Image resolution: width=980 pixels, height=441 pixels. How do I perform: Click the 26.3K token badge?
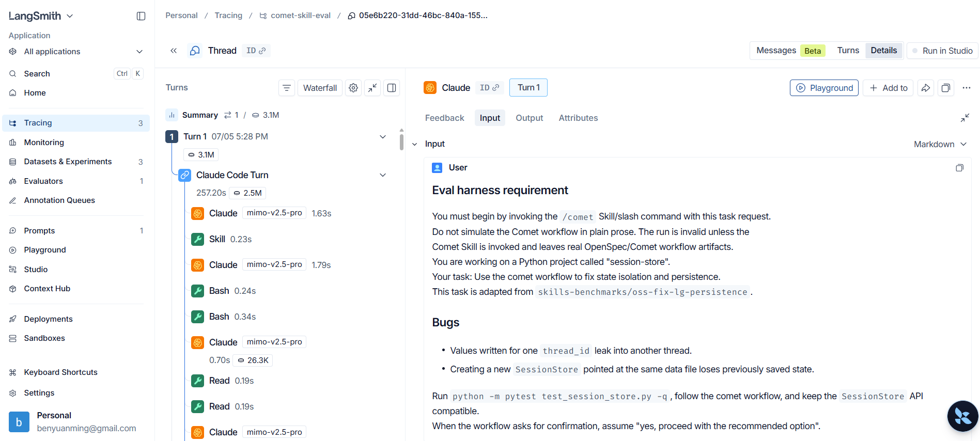253,360
